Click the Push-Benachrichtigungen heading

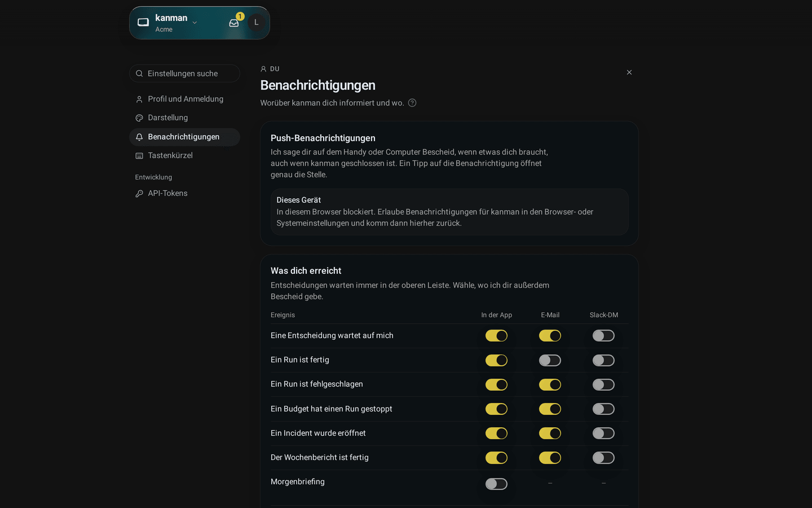click(x=323, y=138)
